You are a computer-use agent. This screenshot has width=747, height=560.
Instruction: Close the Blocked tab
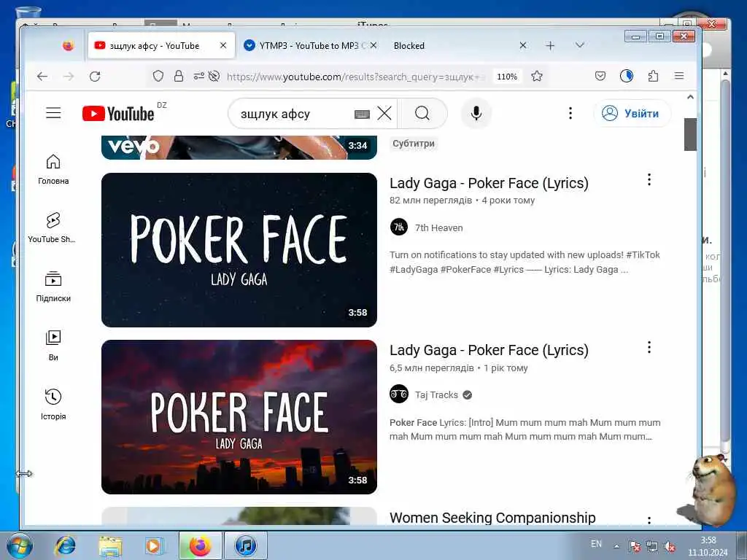click(522, 45)
